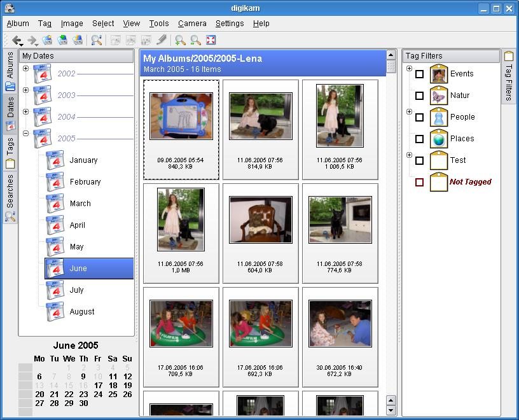Select the chair photo thumbnail, 604,0 KB
The image size is (519, 420).
click(x=261, y=234)
